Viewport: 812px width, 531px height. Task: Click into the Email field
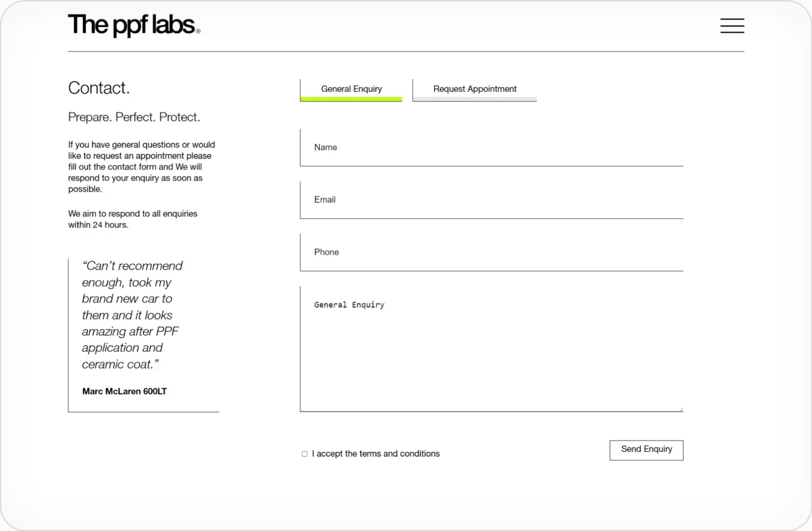coord(491,200)
